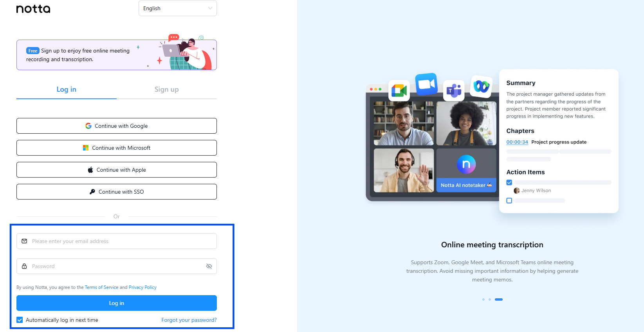Click the envelope icon in email field
Screen dimensions: 644x332
click(24, 241)
